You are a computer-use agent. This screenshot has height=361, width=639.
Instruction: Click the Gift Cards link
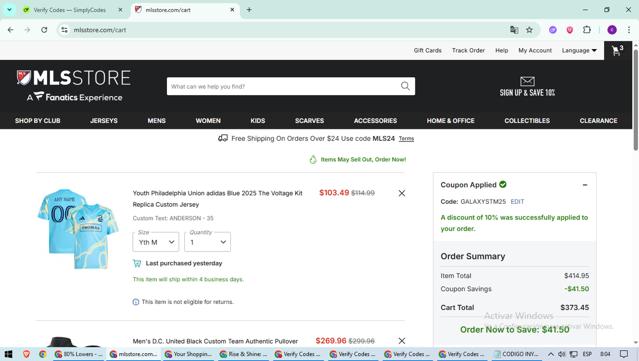427,51
